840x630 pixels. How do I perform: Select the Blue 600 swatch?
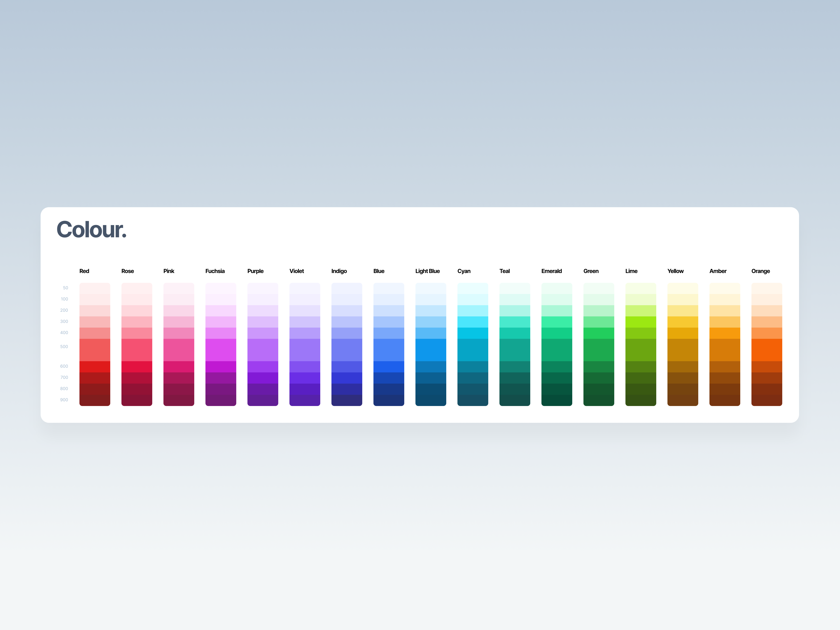pos(388,366)
